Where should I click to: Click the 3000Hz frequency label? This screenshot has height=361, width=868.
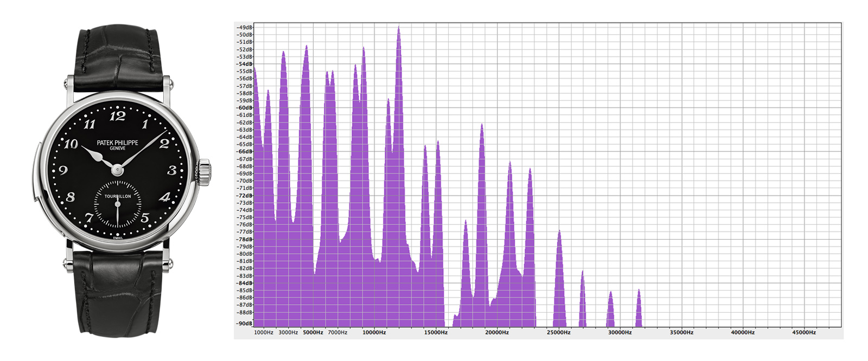coord(288,332)
